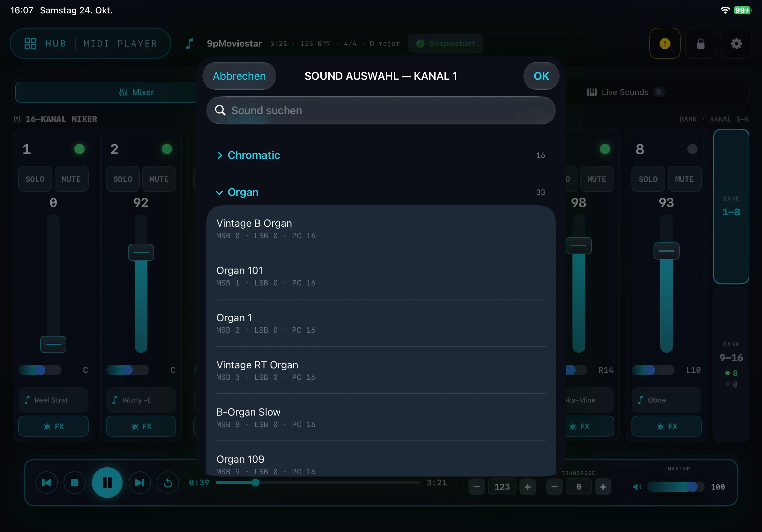762x532 pixels.
Task: Mute channel 8
Action: (684, 179)
